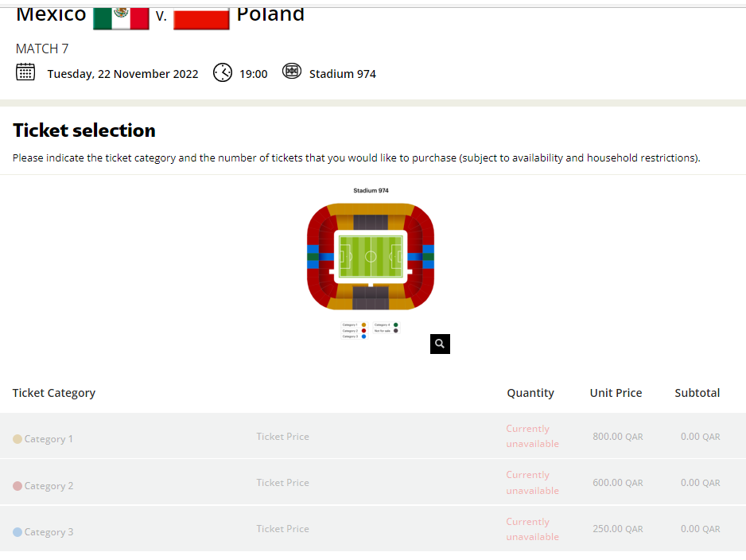746x560 pixels.
Task: Click 'Currently unavailable' for Category 1
Action: (532, 436)
